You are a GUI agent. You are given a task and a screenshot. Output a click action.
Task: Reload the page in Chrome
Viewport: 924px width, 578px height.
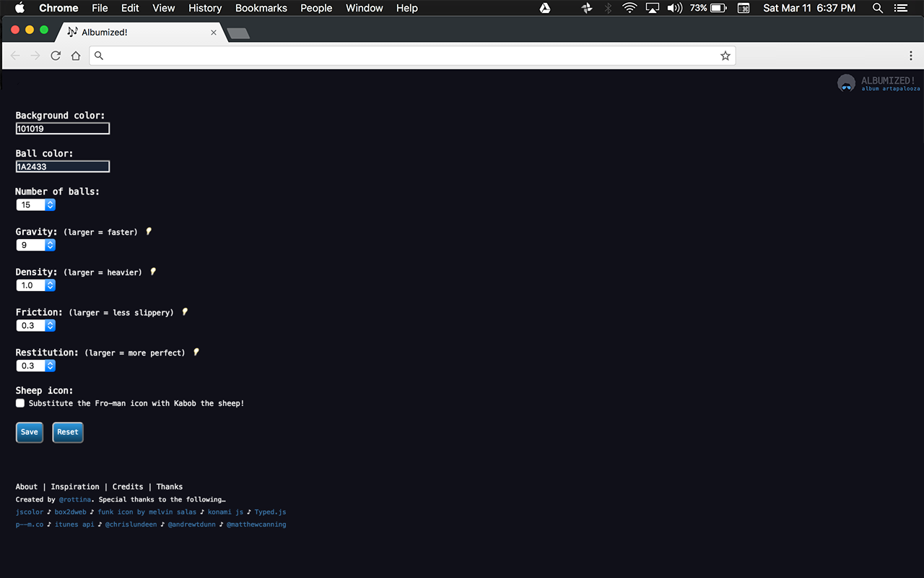click(x=56, y=56)
